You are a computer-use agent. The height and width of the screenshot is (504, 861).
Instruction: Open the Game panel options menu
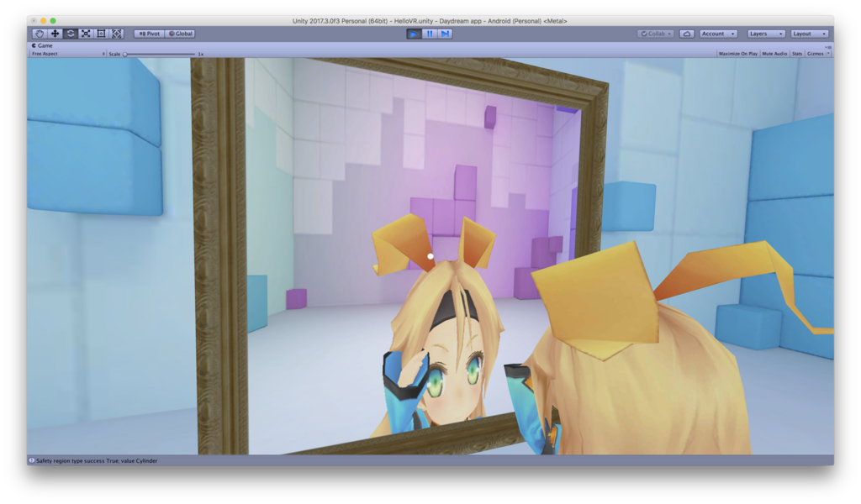pyautogui.click(x=829, y=46)
